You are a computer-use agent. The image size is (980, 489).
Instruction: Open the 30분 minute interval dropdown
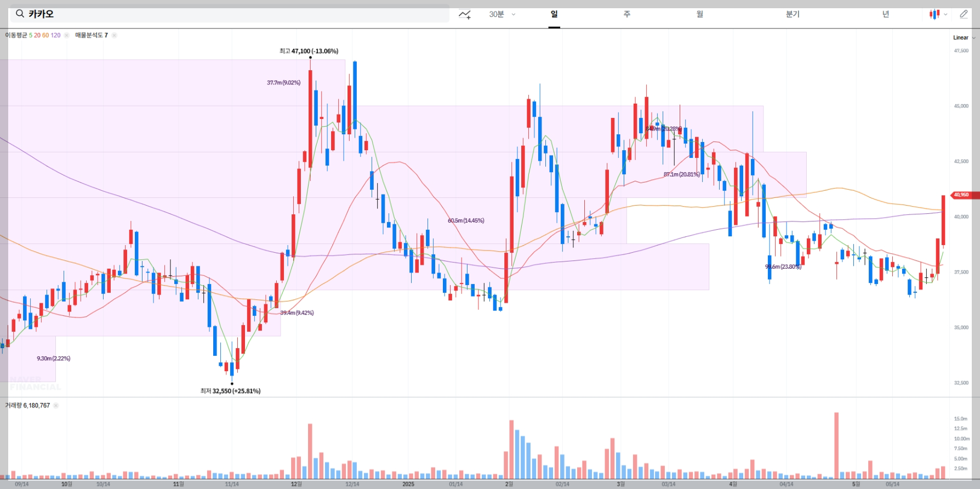[x=502, y=14]
